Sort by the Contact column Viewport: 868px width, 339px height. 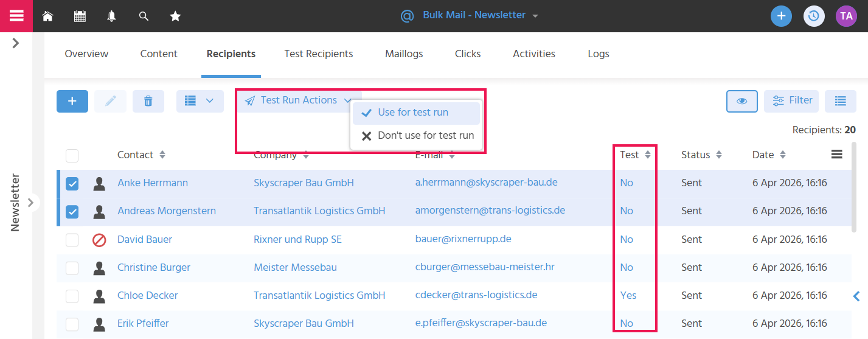(162, 155)
